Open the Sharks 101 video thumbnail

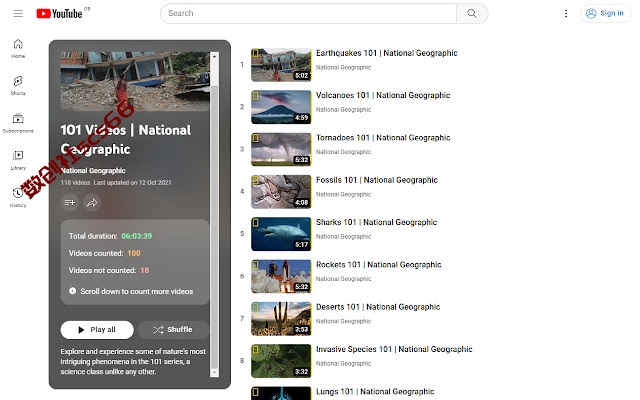click(x=281, y=234)
